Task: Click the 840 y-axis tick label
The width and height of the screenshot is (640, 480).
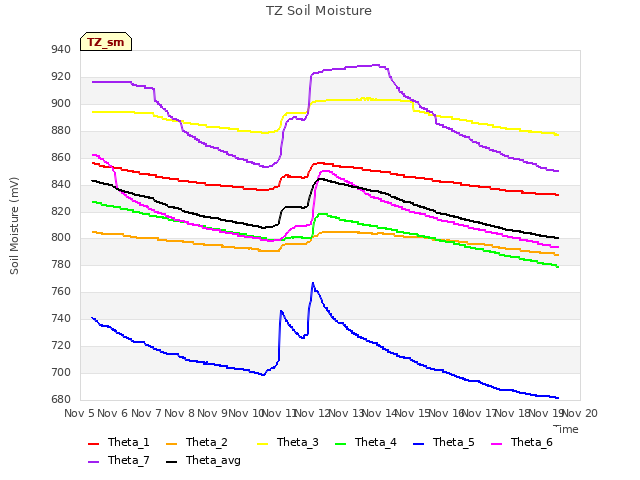Action: [61, 184]
